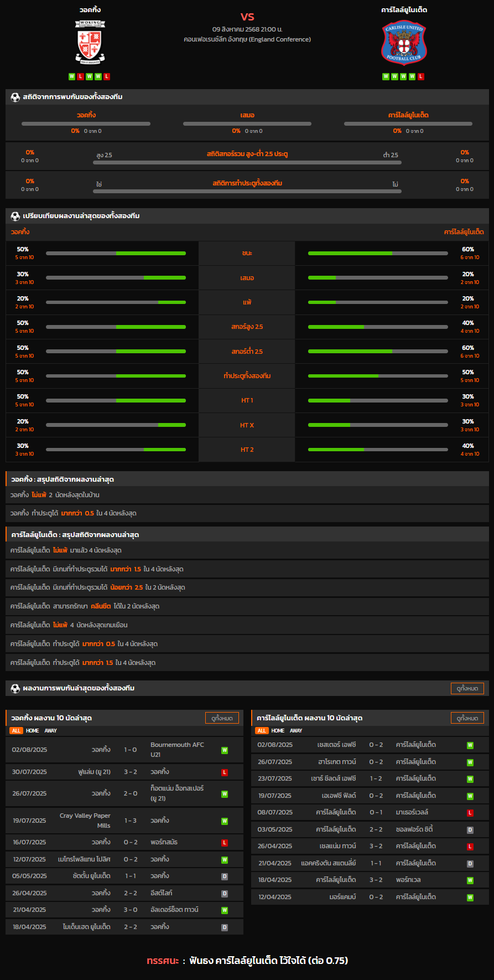Image resolution: width=494 pixels, height=980 pixels.
Task: Click soccer ball icon beside recent meetings header
Action: click(15, 688)
